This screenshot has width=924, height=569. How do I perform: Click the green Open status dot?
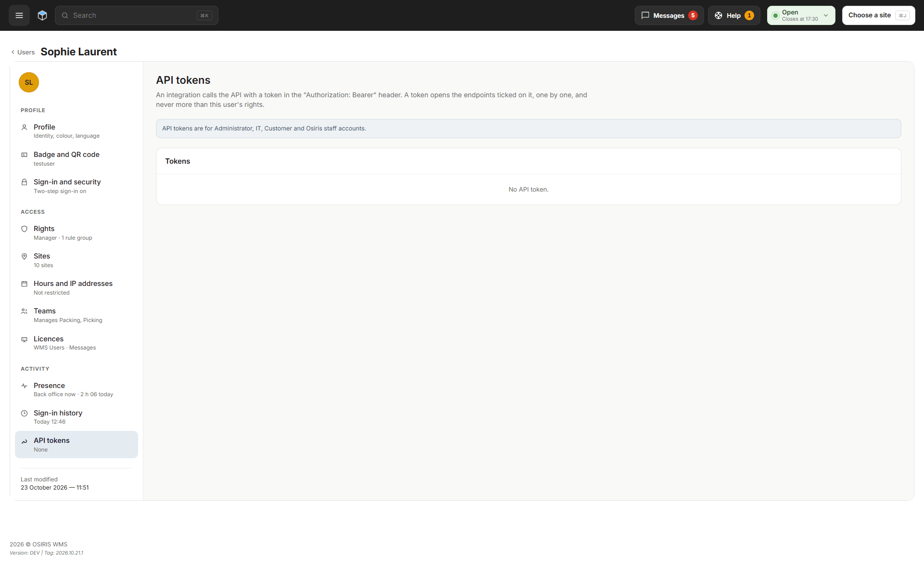tap(775, 15)
